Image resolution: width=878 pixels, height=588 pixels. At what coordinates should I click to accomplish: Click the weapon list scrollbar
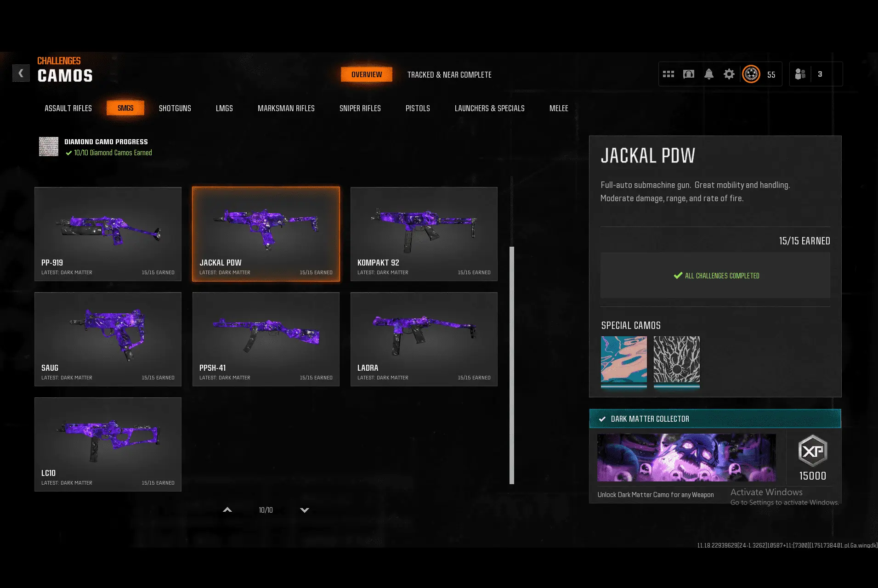point(512,365)
